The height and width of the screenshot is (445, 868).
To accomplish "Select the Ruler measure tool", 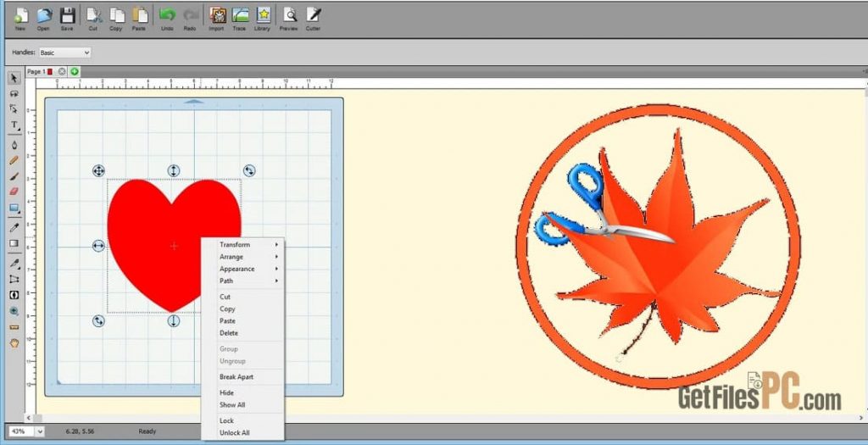I will pyautogui.click(x=14, y=327).
